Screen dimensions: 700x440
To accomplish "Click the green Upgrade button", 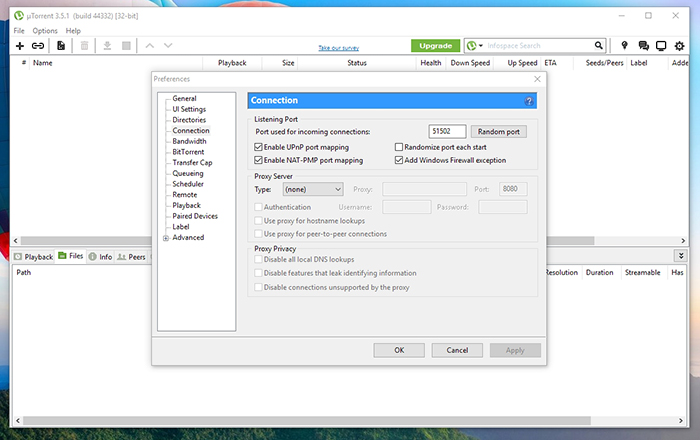I will (435, 46).
